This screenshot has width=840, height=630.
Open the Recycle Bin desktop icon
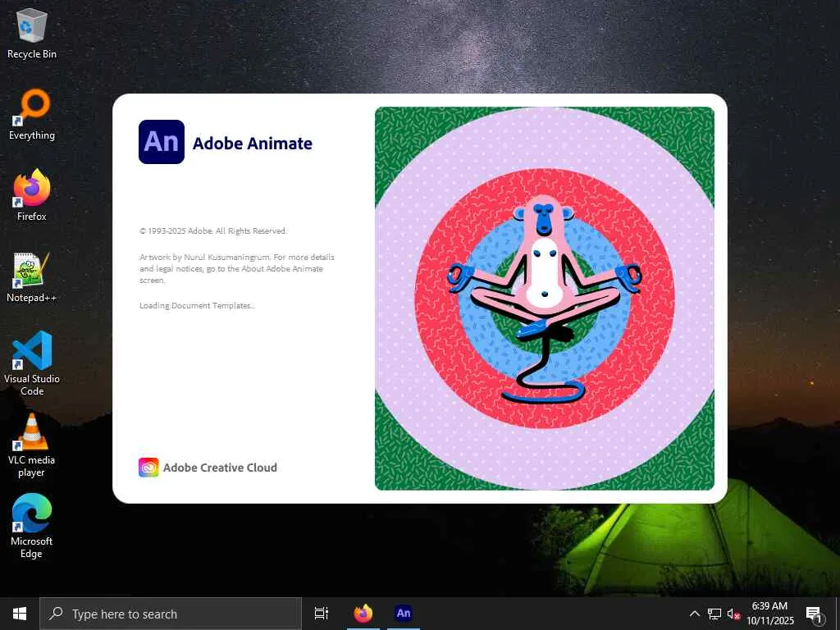[x=32, y=33]
